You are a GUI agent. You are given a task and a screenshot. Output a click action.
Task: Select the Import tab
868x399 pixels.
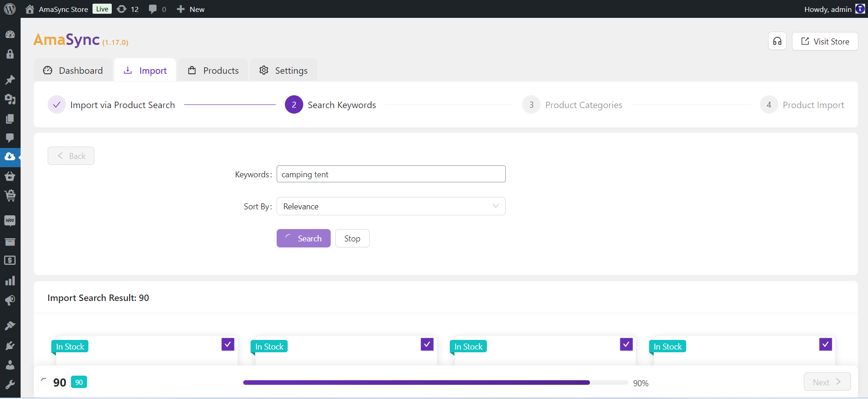point(145,70)
